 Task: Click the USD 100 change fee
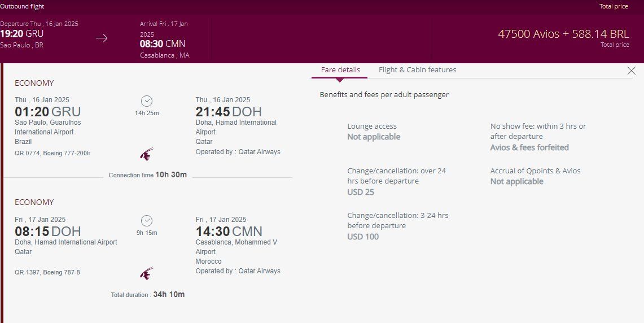point(363,237)
